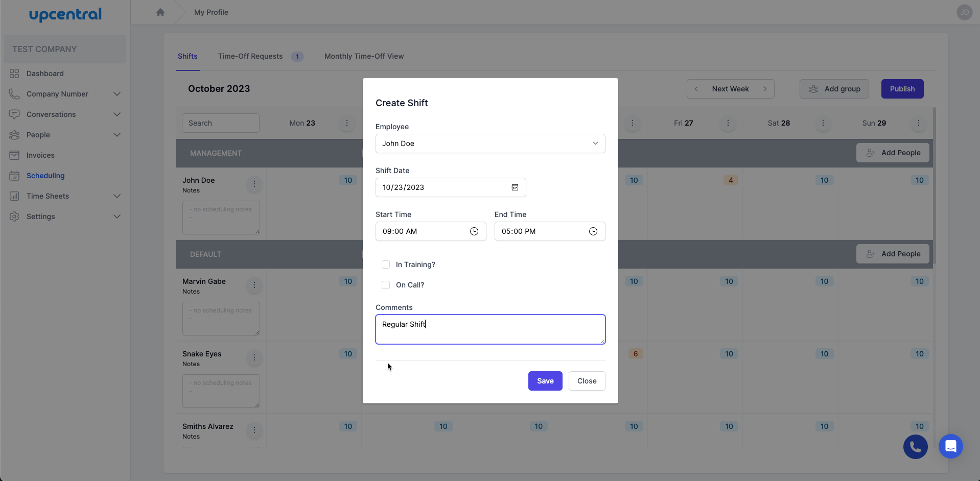This screenshot has width=980, height=481.
Task: Open the Shift Date calendar picker
Action: point(515,187)
